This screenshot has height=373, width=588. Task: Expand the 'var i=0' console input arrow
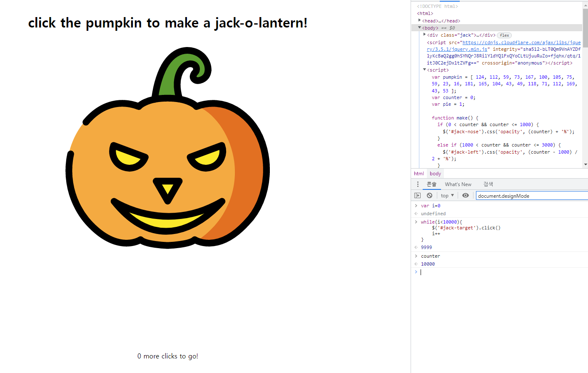[x=416, y=206]
